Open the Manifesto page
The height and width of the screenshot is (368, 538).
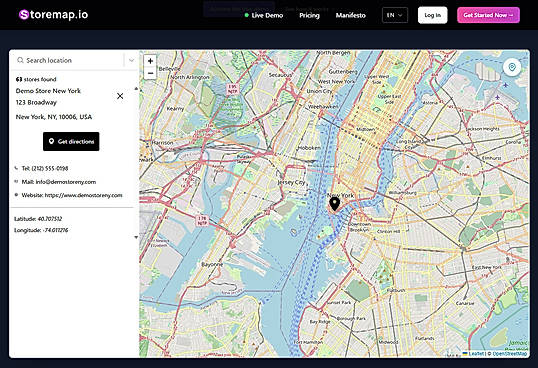351,15
